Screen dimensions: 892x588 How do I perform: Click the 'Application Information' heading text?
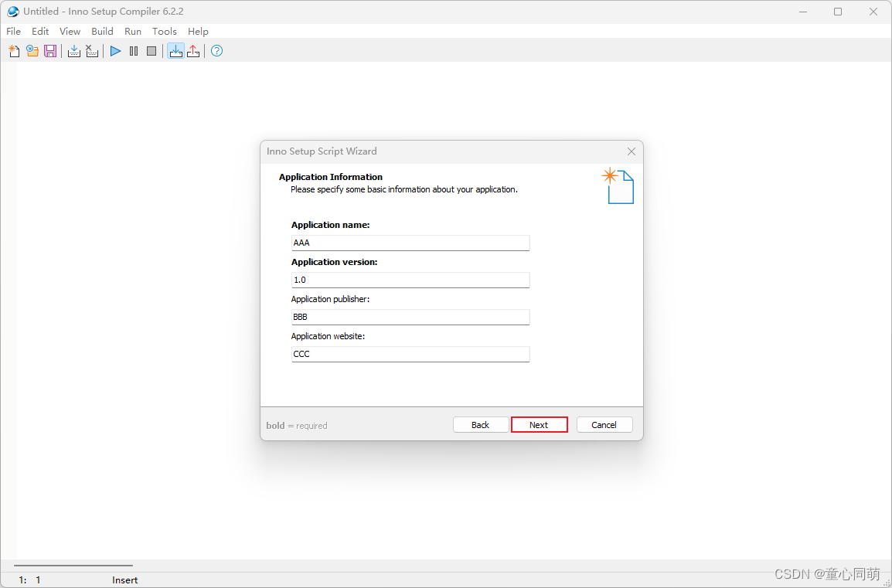(331, 177)
